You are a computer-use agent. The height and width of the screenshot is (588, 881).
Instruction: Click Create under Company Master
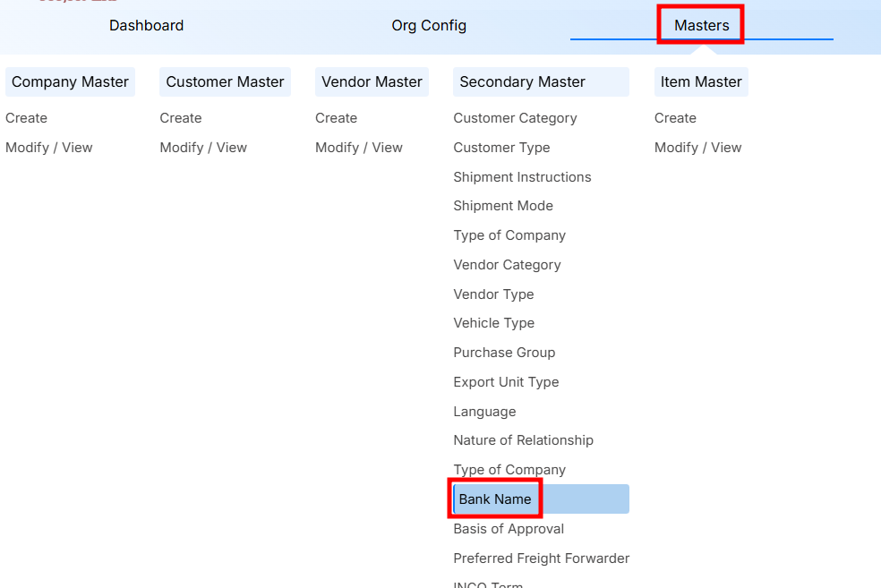point(26,117)
